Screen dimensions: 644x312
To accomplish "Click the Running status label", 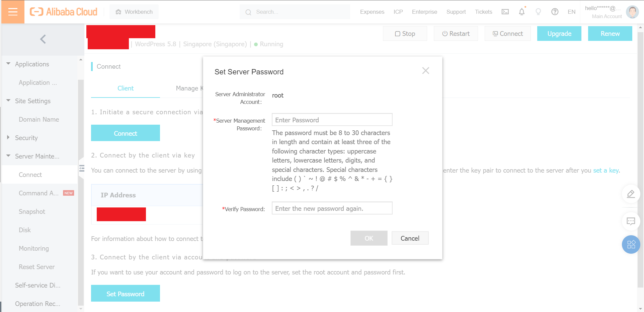I will coord(271,44).
